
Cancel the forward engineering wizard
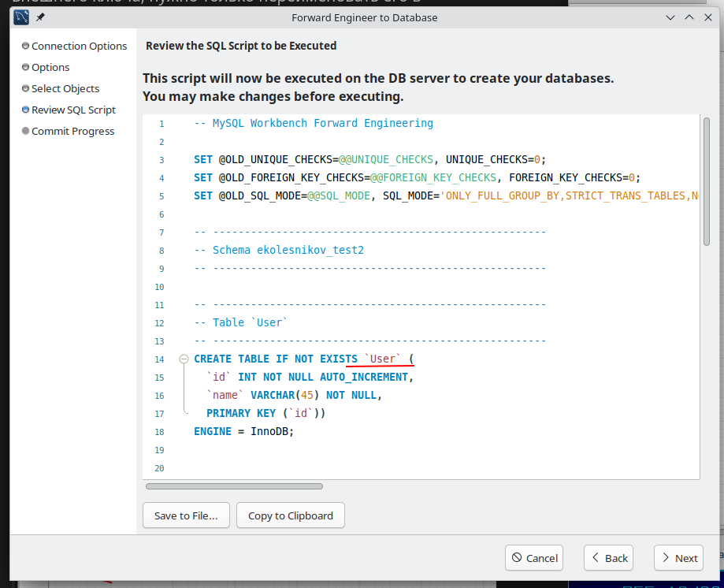point(534,558)
